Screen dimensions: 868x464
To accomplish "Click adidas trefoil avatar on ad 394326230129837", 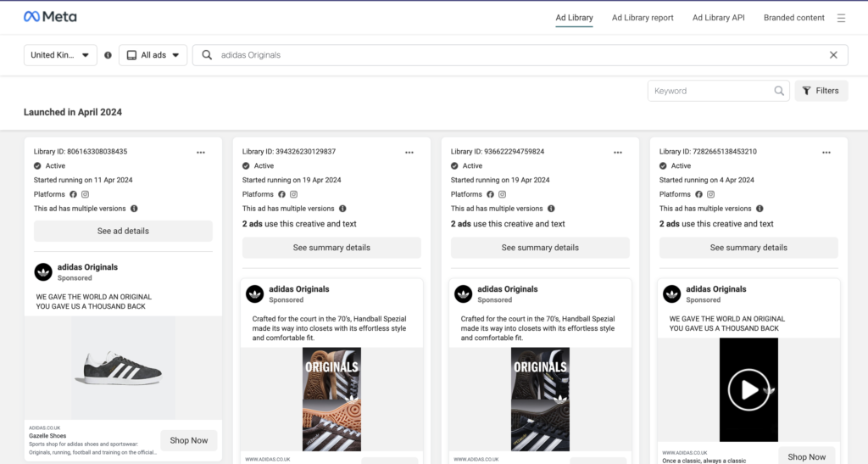I will coord(254,294).
